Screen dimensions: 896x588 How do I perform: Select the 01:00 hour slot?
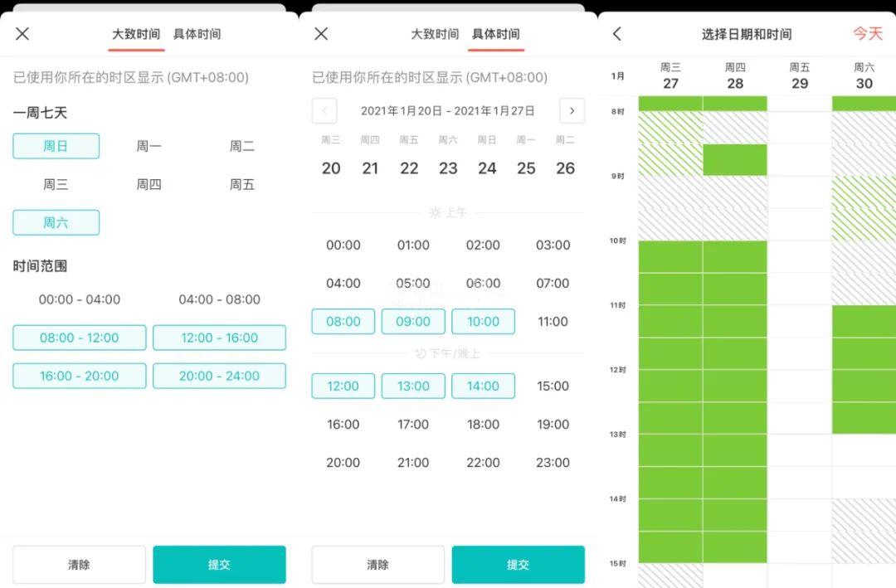coord(413,245)
